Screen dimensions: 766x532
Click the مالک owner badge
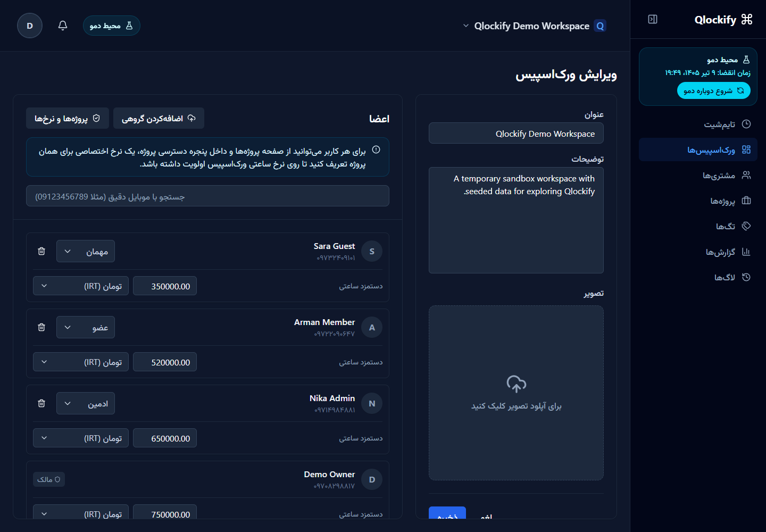pos(49,479)
